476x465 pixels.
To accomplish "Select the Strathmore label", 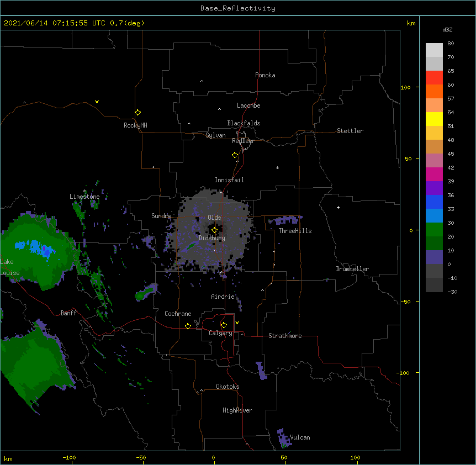I will click(285, 336).
